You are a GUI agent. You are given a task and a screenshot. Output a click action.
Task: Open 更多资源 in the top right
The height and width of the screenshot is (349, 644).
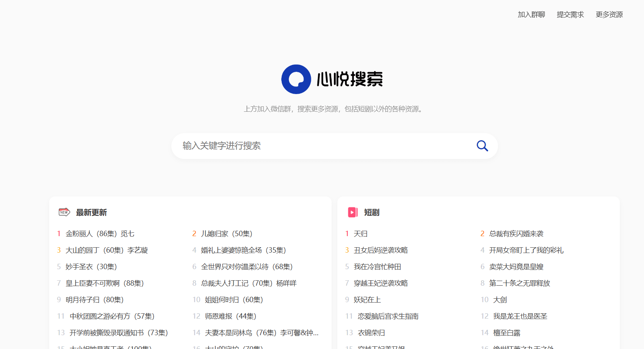click(x=609, y=15)
